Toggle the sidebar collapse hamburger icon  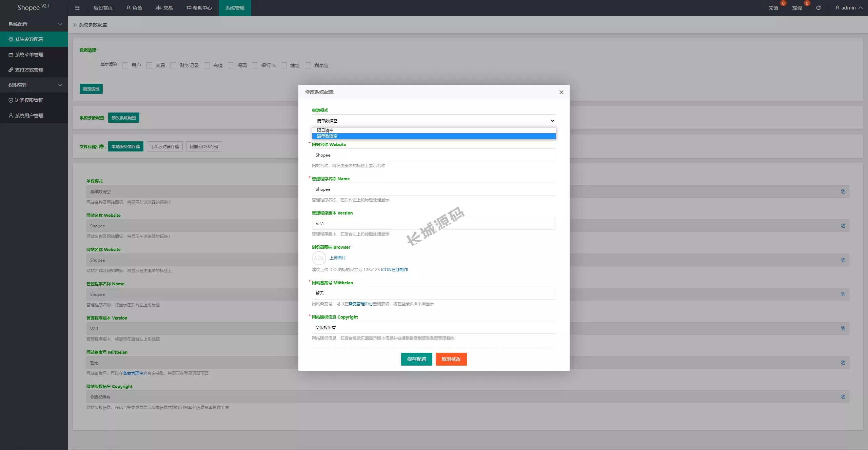pos(77,8)
